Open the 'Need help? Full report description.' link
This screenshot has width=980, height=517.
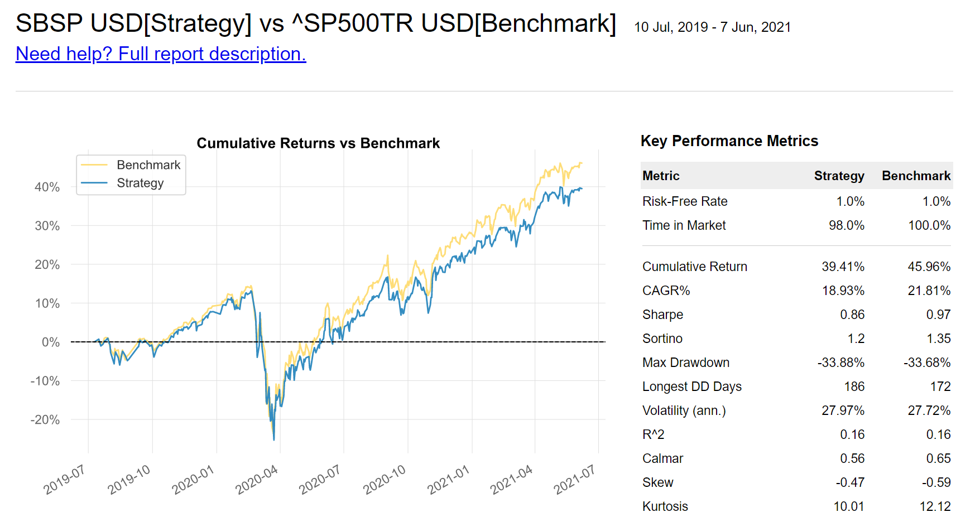click(161, 54)
